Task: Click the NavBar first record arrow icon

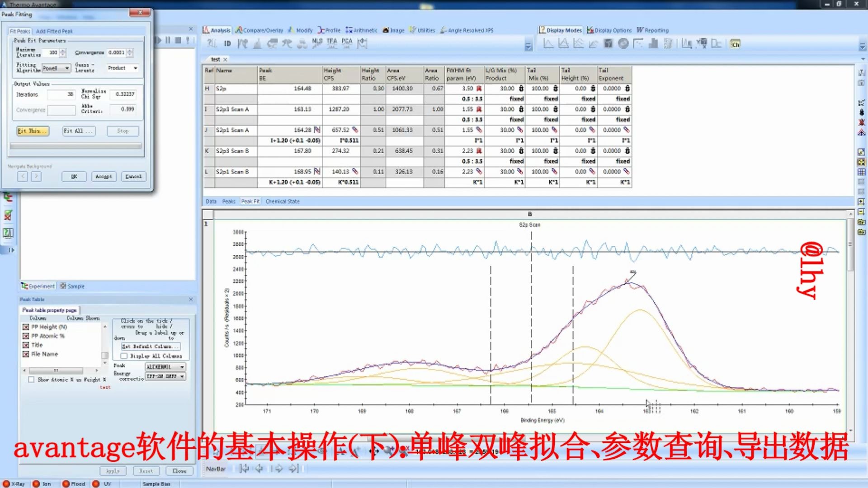Action: (x=244, y=469)
